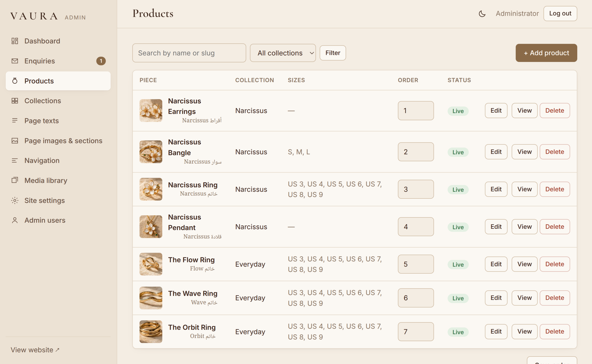592x364 pixels.
Task: Click the Media library stacked icon
Action: (x=15, y=180)
